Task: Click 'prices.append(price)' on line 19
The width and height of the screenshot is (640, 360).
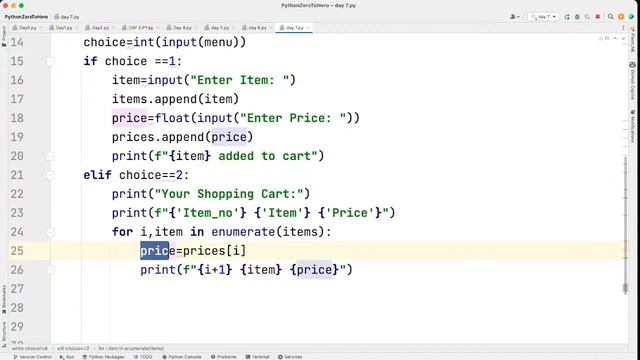Action: click(x=182, y=137)
